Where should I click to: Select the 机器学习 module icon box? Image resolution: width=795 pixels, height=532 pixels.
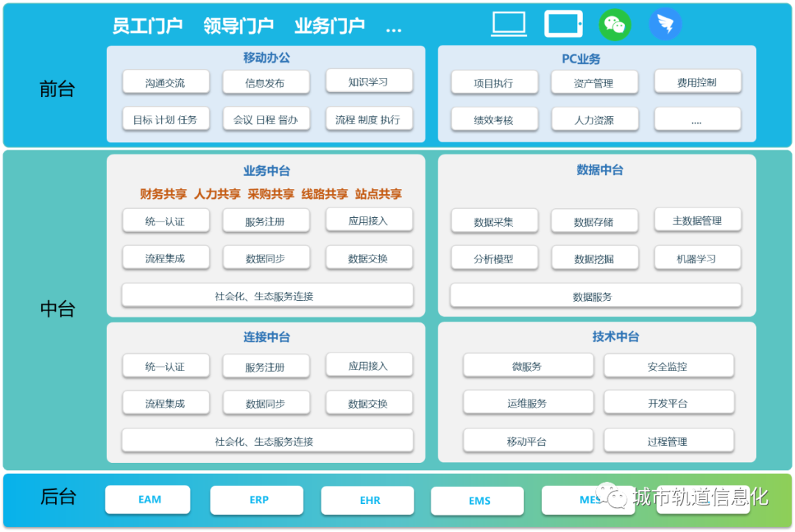pyautogui.click(x=696, y=258)
